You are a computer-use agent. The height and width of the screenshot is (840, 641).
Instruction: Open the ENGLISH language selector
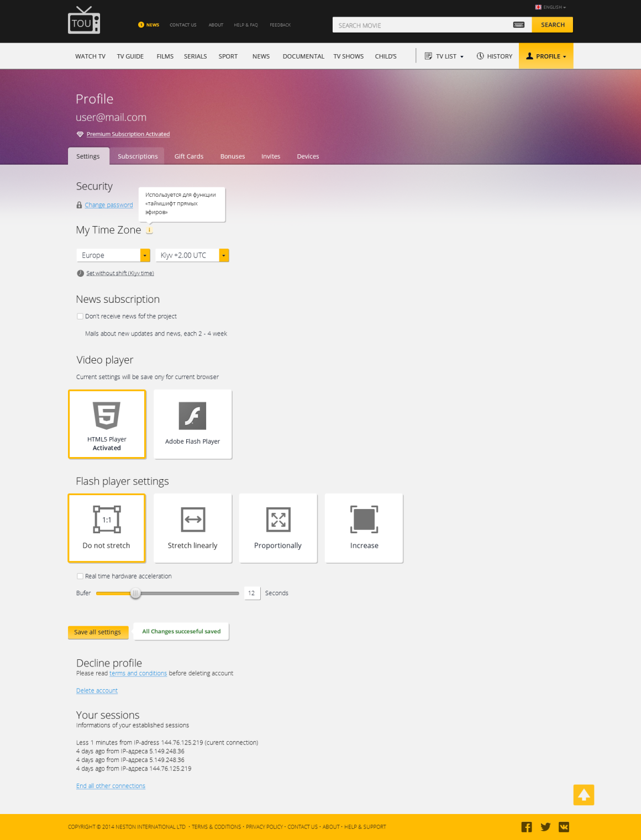pos(551,7)
